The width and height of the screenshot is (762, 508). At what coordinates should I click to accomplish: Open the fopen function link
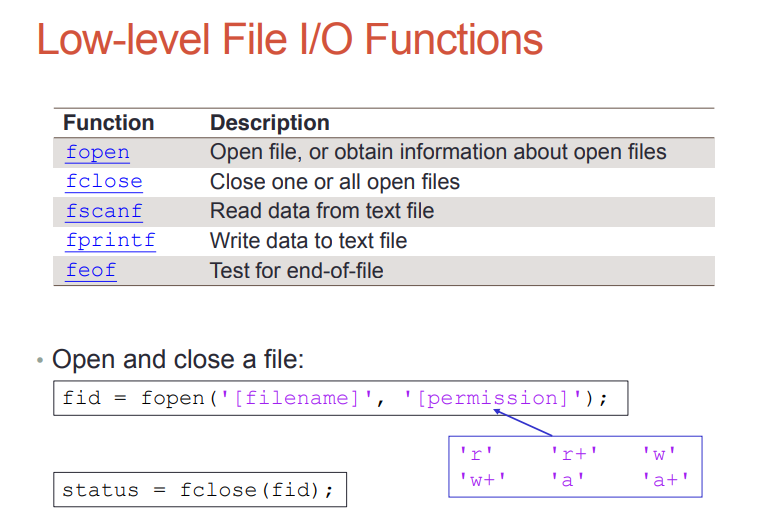(x=98, y=153)
